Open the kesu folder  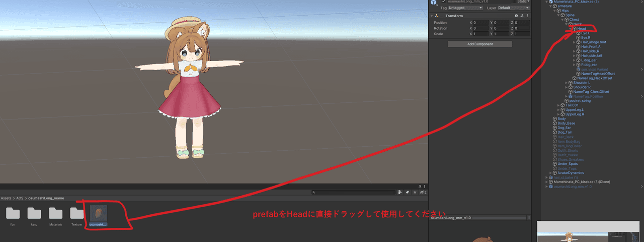click(34, 213)
